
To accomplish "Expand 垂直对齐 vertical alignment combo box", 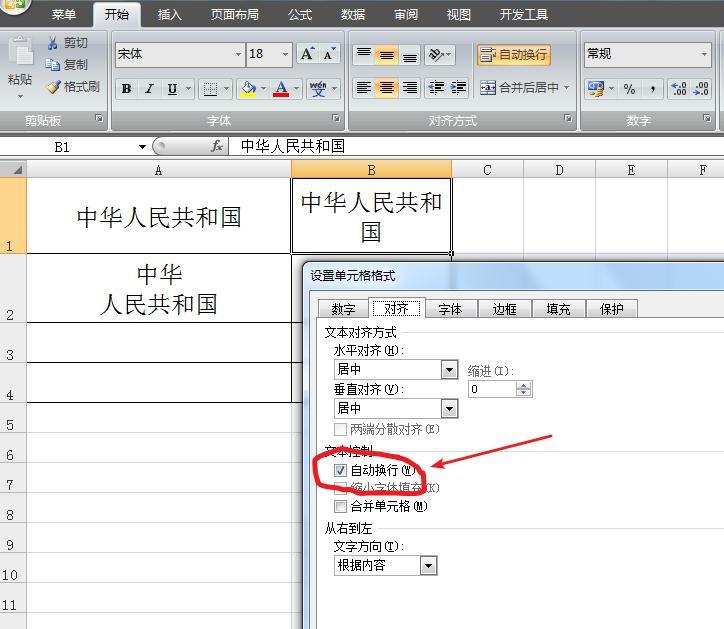I will [449, 408].
